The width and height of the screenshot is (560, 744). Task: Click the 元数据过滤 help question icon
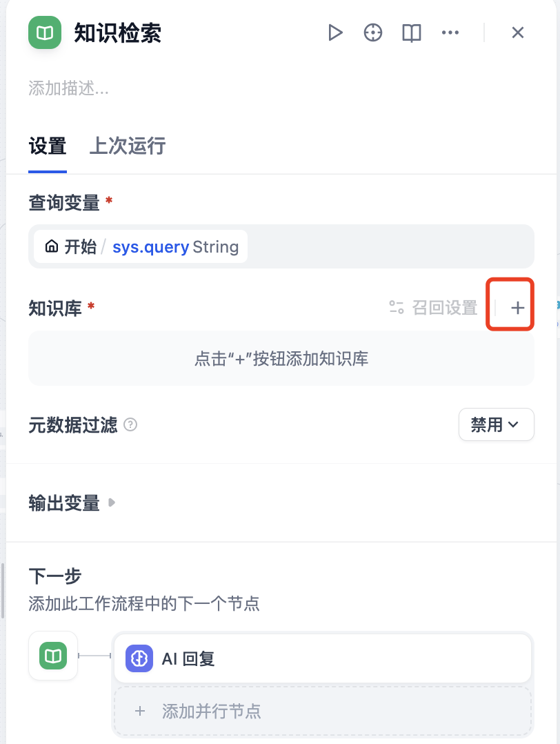click(x=130, y=425)
